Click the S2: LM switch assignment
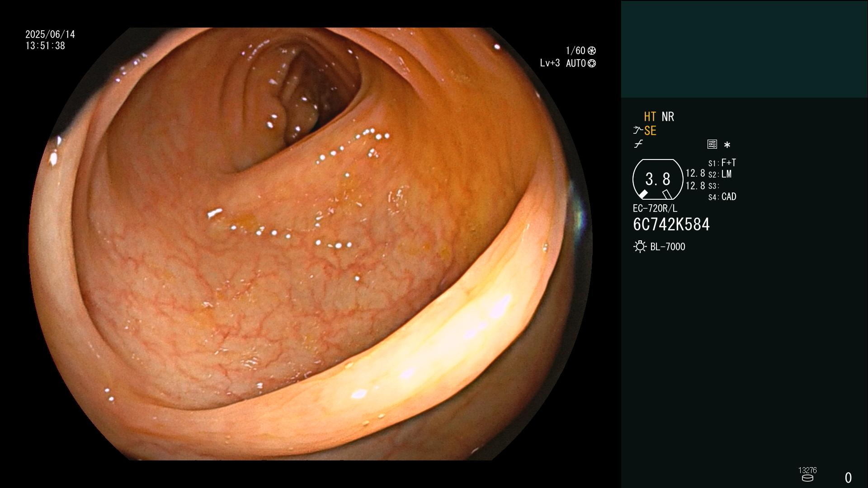The image size is (868, 488). click(720, 174)
